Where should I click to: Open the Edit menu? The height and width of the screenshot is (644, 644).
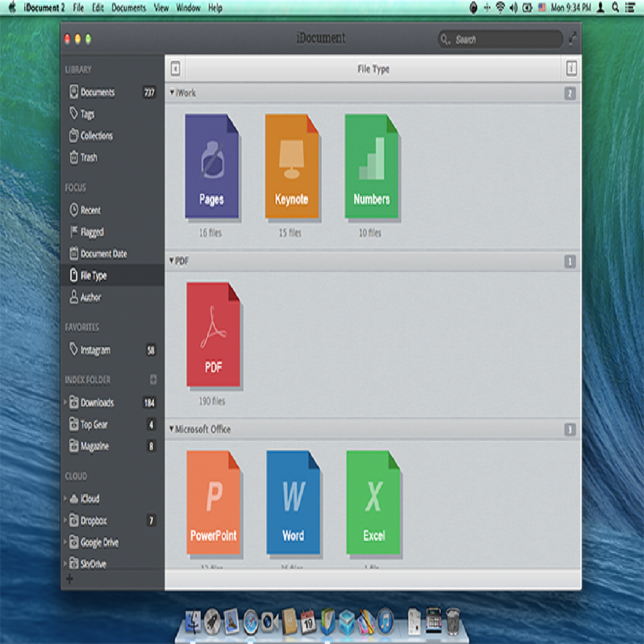(x=98, y=8)
